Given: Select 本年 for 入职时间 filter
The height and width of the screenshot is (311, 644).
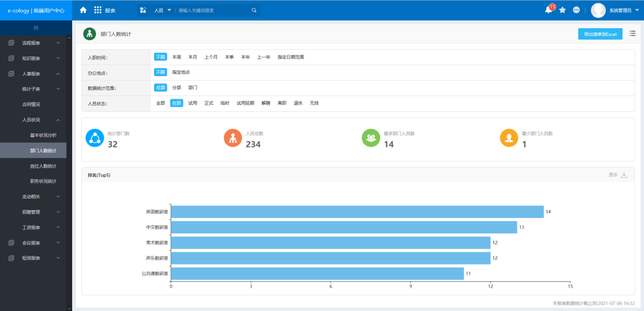Looking at the screenshot, I should (246, 57).
